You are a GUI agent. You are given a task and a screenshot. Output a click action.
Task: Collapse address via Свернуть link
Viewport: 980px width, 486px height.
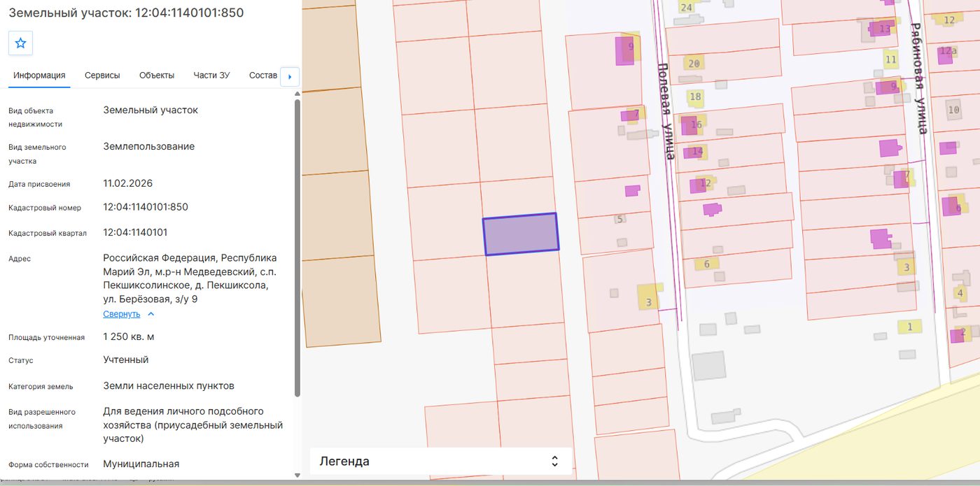[122, 314]
